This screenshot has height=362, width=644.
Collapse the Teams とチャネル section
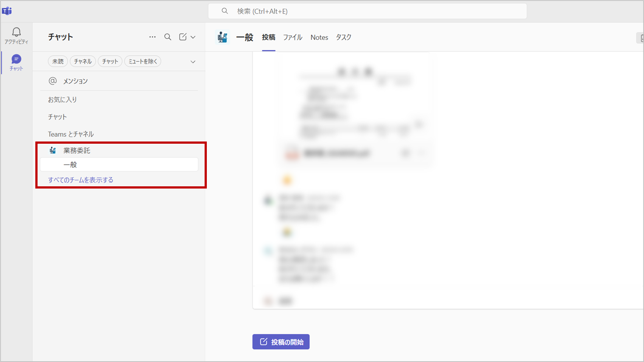point(71,134)
